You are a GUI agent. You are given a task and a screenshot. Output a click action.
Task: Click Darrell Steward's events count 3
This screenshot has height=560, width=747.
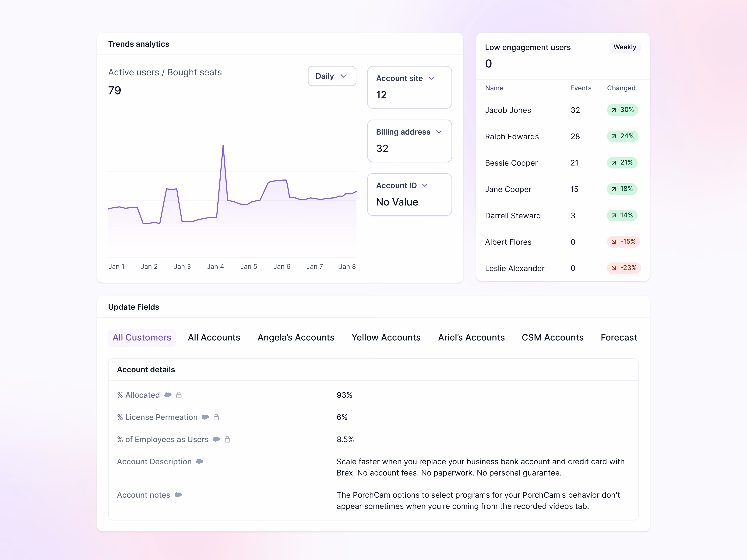coord(573,216)
